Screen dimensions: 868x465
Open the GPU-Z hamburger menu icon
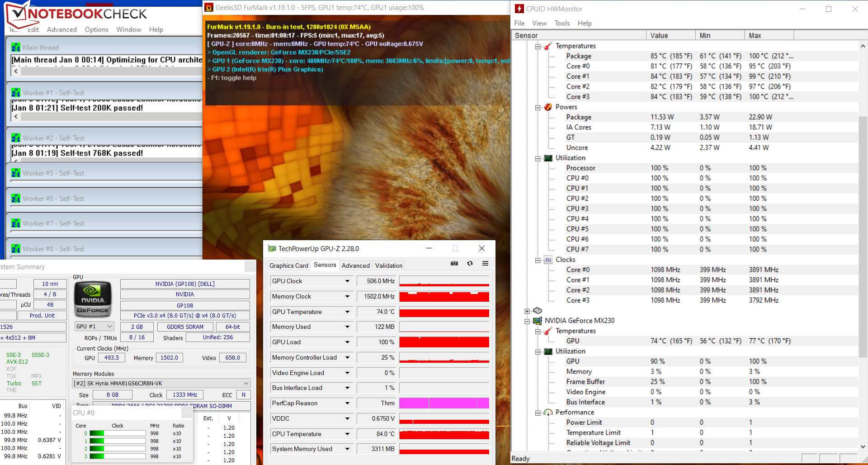tap(485, 263)
